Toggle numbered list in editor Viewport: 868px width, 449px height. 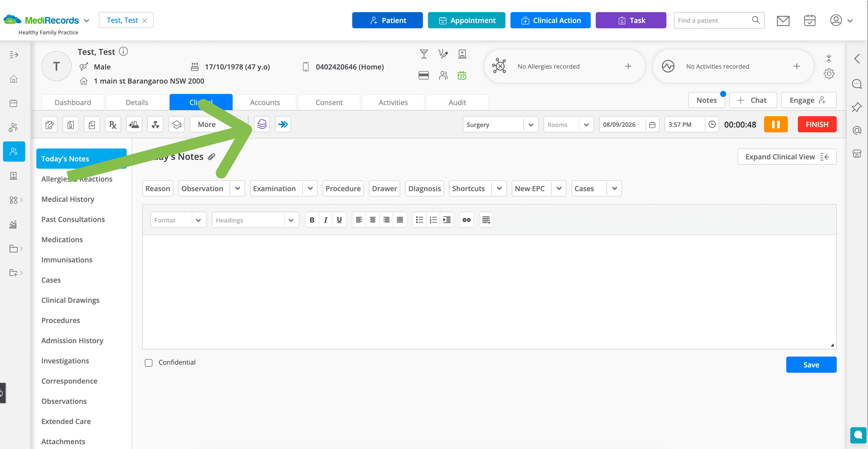coord(433,220)
